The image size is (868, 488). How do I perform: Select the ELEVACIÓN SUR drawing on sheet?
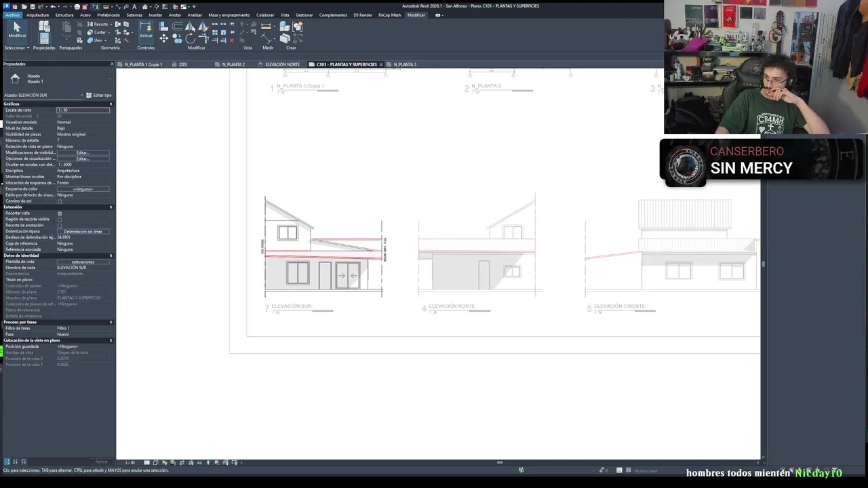click(323, 247)
